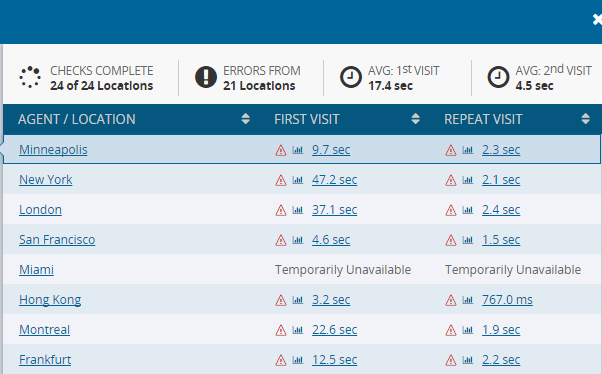The image size is (602, 374).
Task: Sort by Agent / Location column arrows
Action: tap(246, 119)
